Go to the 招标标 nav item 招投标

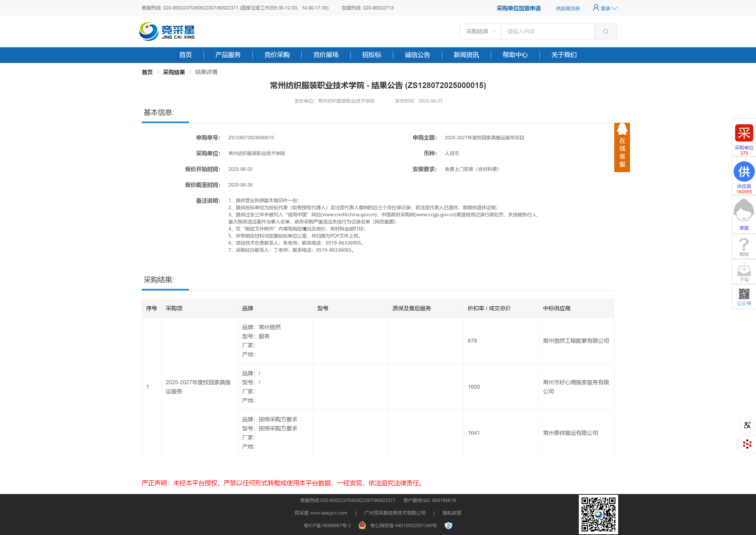pyautogui.click(x=371, y=55)
